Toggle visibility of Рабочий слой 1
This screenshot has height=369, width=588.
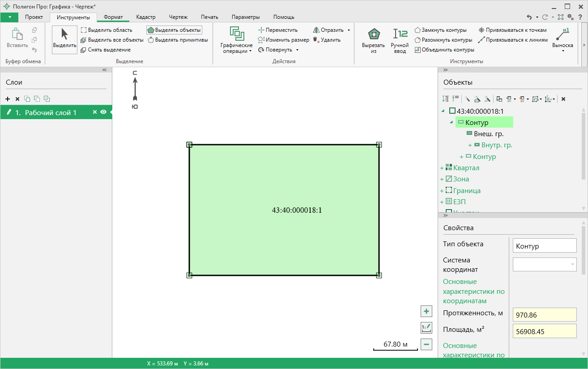[103, 112]
